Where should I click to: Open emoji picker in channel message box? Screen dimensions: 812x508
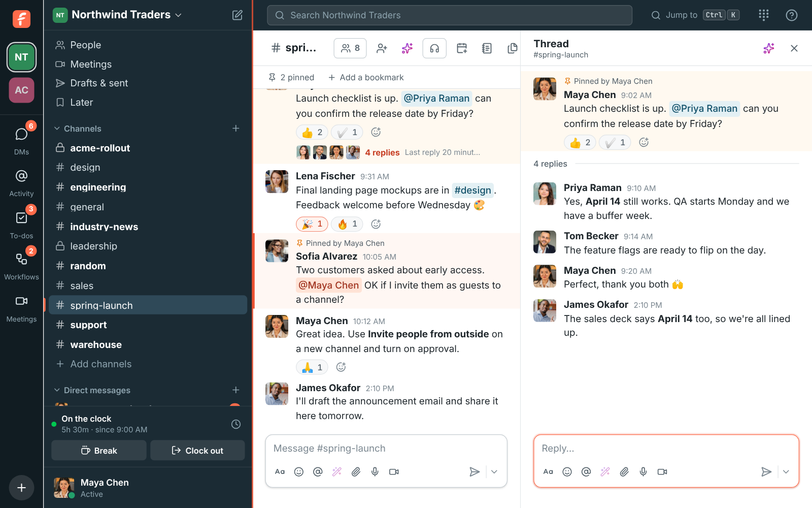[299, 472]
